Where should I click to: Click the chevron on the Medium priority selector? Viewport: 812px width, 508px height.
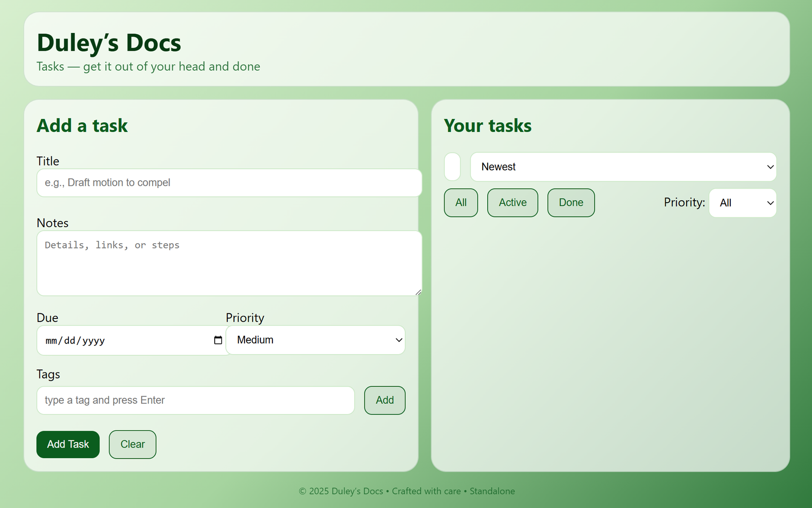(x=399, y=340)
